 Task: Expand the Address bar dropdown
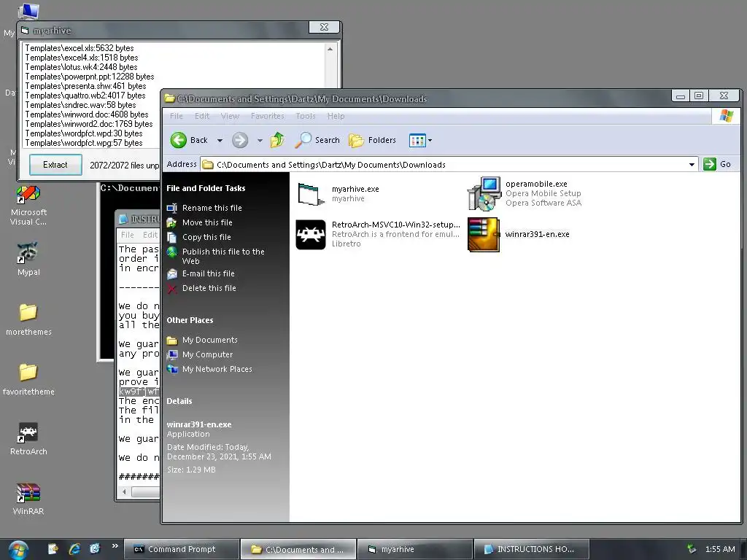click(x=692, y=164)
